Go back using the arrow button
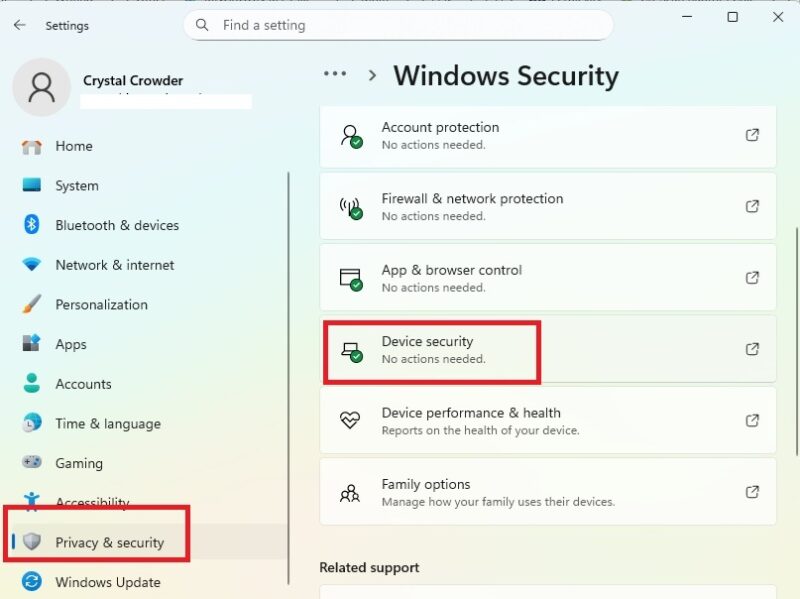Image resolution: width=800 pixels, height=599 pixels. 19,25
